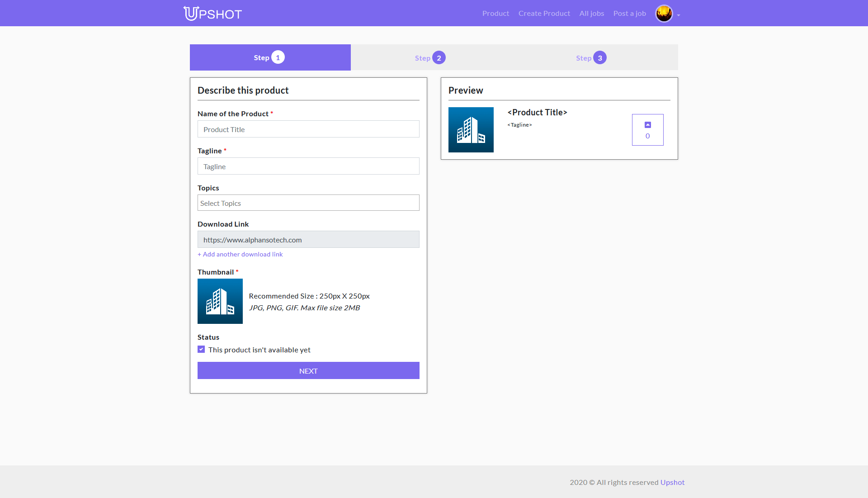The image size is (868, 498).
Task: Open the Select Topics dropdown
Action: coord(308,203)
